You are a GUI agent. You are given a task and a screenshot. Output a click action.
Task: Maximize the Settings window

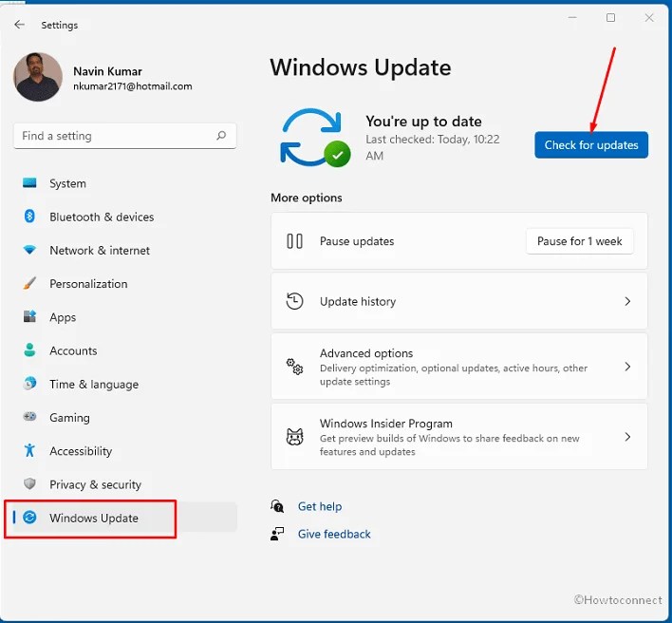(x=610, y=18)
